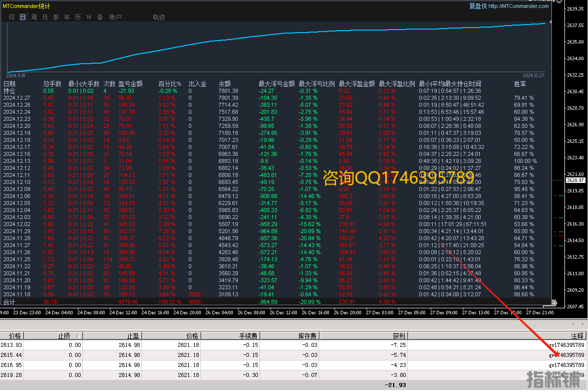Open the 备 notes tab
This screenshot has height=392, width=588.
tap(100, 17)
